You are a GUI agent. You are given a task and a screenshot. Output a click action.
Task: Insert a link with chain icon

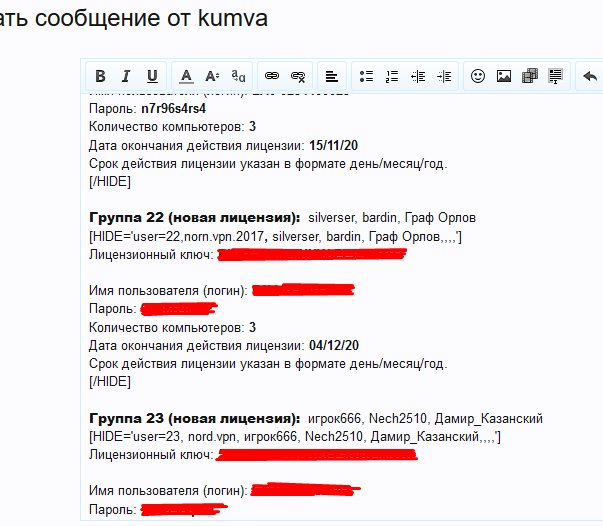point(272,76)
